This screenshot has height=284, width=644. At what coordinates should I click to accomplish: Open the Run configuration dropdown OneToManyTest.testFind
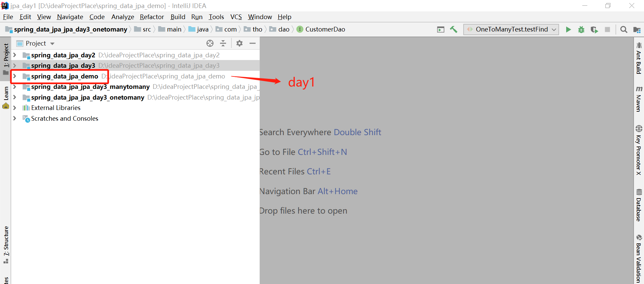(x=511, y=30)
